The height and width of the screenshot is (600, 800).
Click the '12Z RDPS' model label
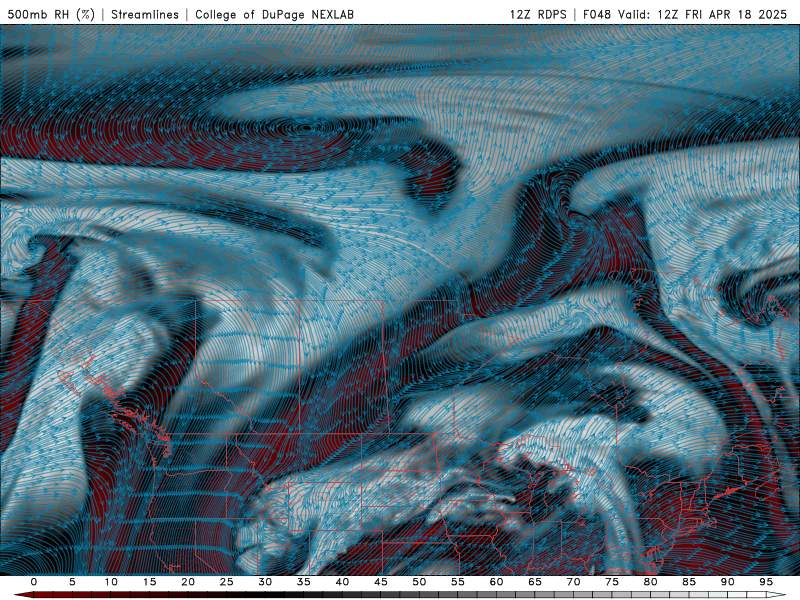pos(538,14)
